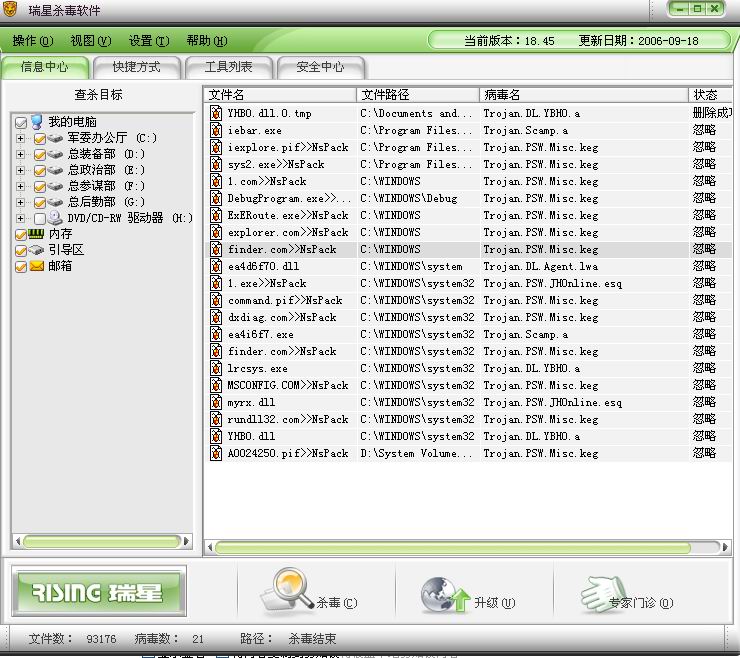The width and height of the screenshot is (740, 658).
Task: Expand the DVD/CD-RW (H:) tree node
Action: tap(20, 219)
